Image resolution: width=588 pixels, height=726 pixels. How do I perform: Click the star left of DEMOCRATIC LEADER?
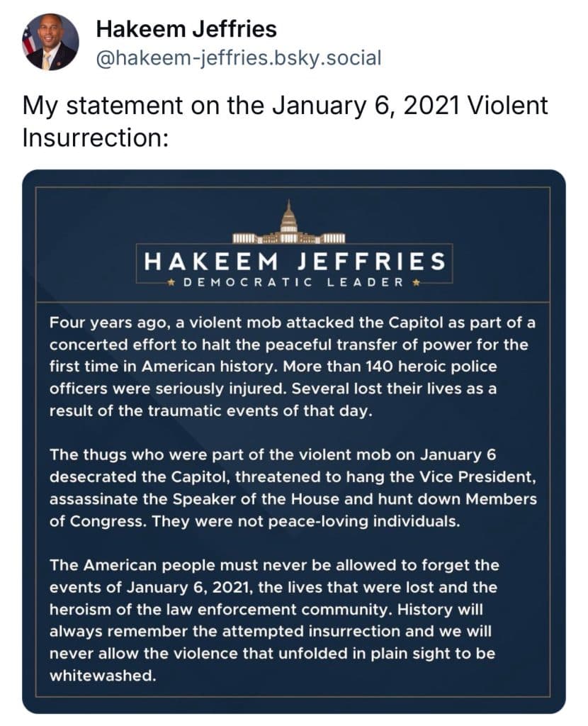(171, 283)
